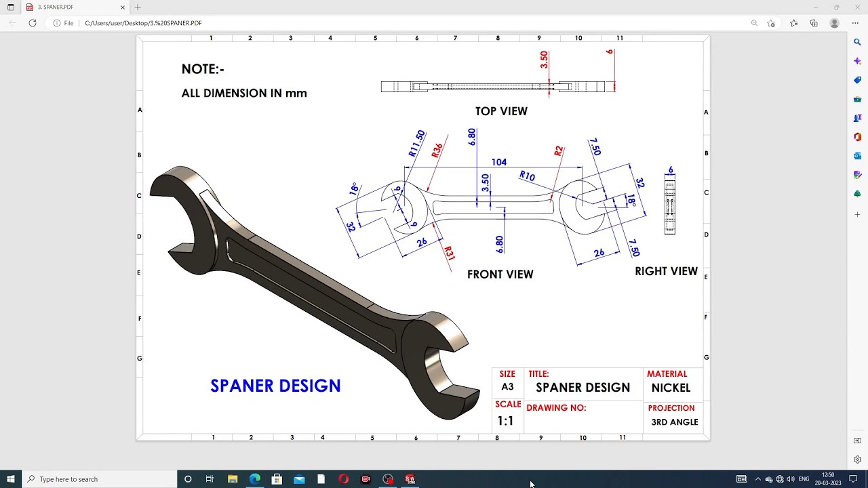Open the Windows Start menu

point(11,479)
